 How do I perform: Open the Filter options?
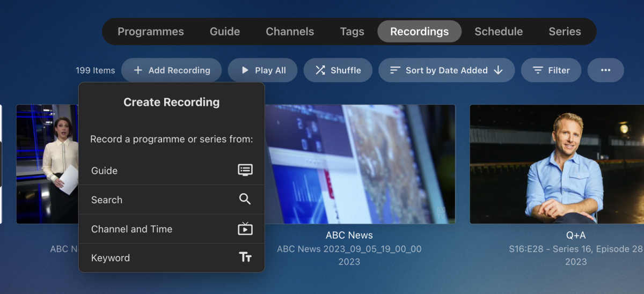[551, 70]
